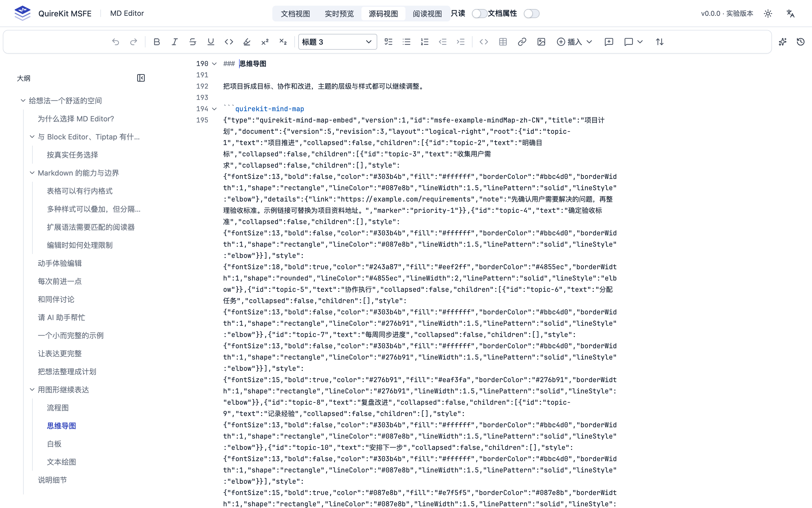812x508 pixels.
Task: Toggle highlight marker formatting
Action: click(247, 42)
